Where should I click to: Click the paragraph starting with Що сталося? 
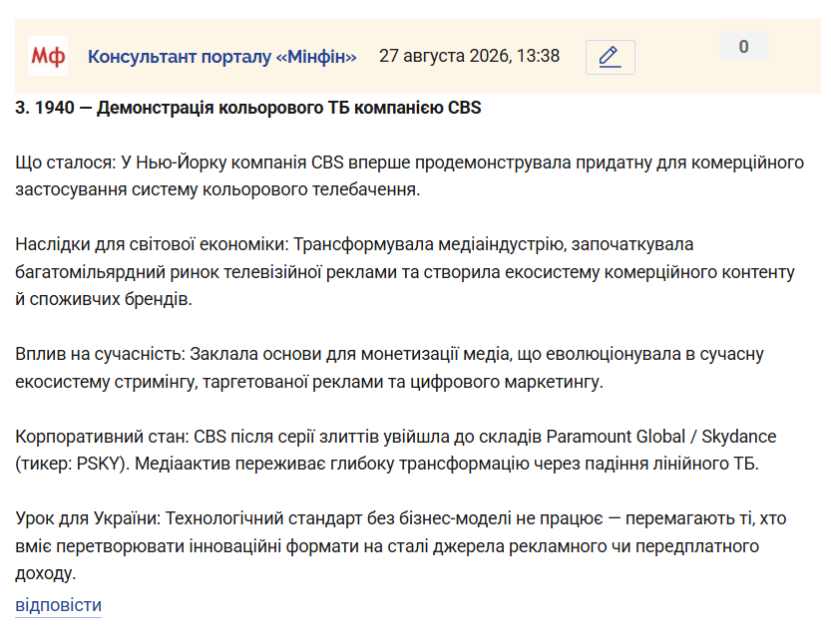pos(410,175)
